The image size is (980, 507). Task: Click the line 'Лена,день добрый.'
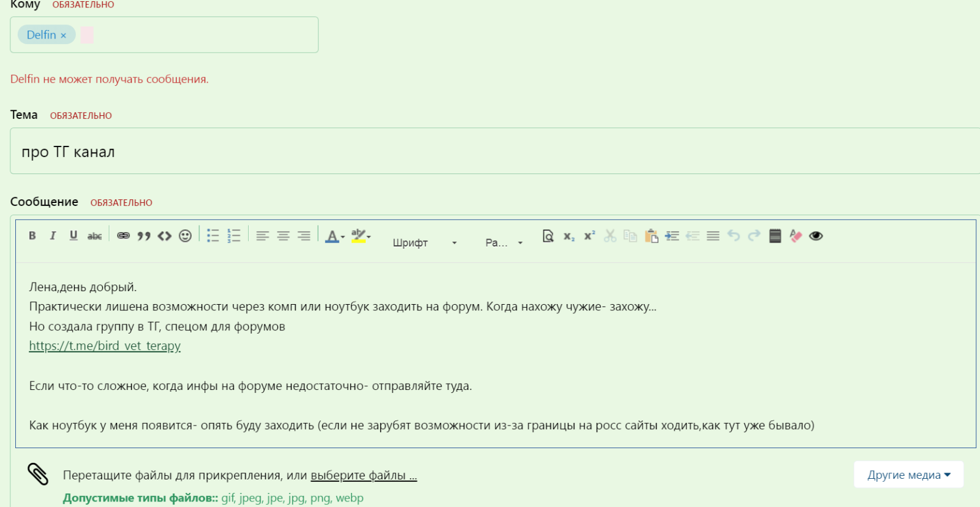(x=83, y=287)
